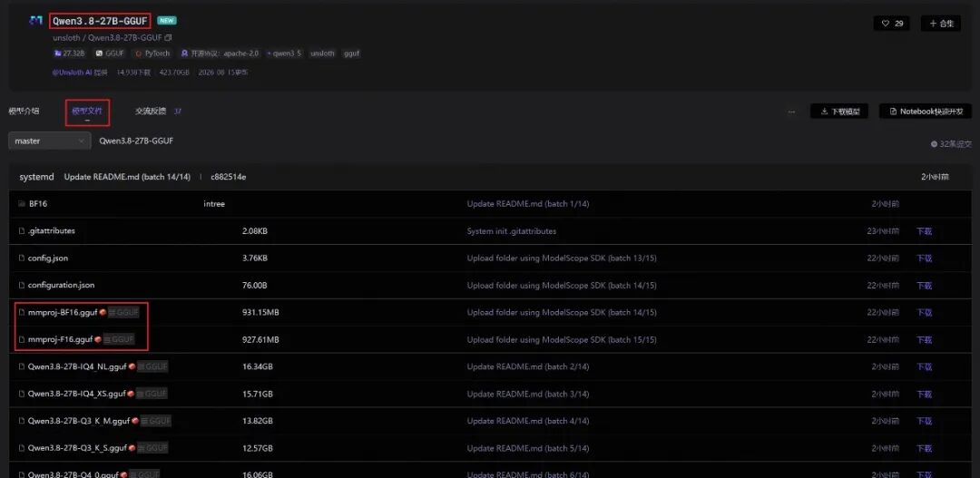980x478 pixels.
Task: Click the file icon of .gitattributes
Action: tap(22, 230)
